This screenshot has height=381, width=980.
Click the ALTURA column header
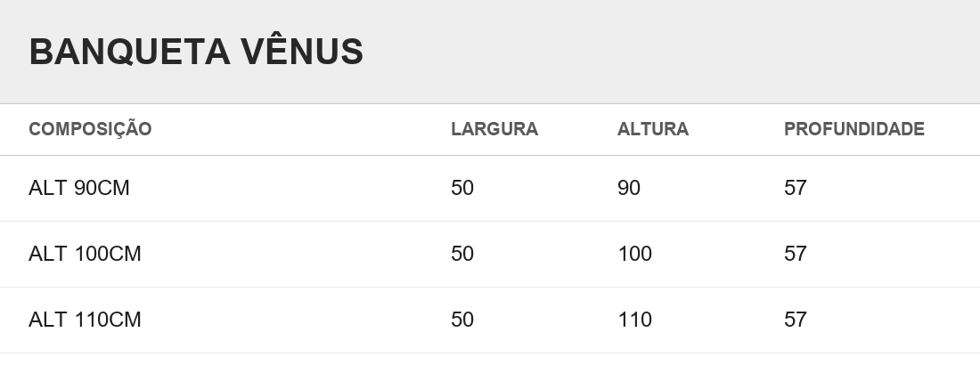point(652,129)
